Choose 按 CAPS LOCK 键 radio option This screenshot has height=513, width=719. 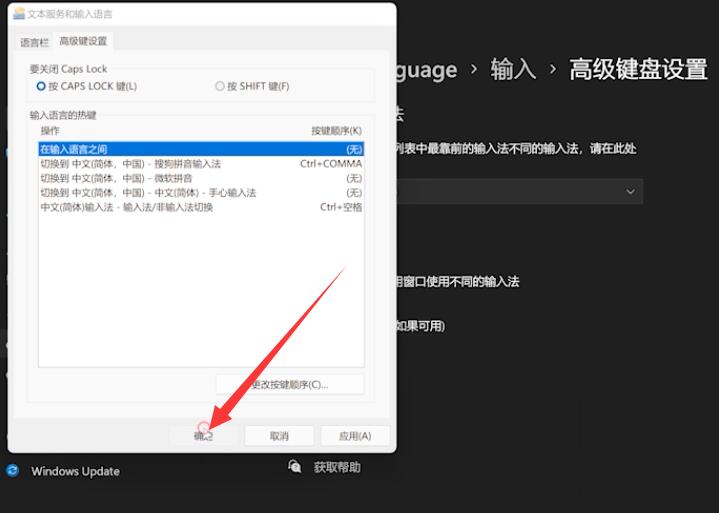pyautogui.click(x=87, y=86)
